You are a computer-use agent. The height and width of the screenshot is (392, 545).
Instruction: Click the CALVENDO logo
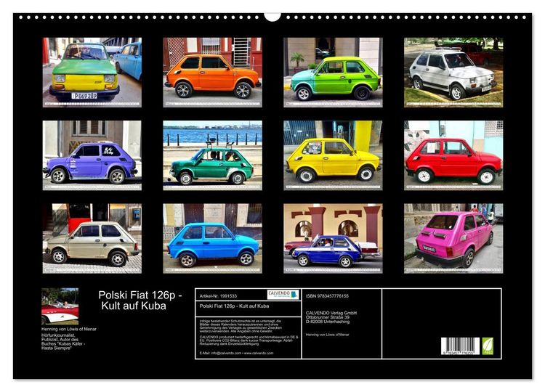coord(283,295)
